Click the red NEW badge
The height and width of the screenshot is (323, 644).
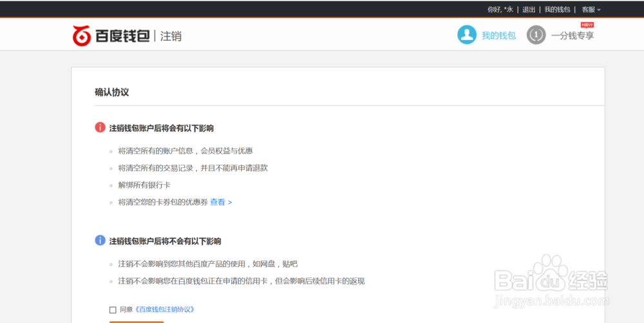point(587,25)
